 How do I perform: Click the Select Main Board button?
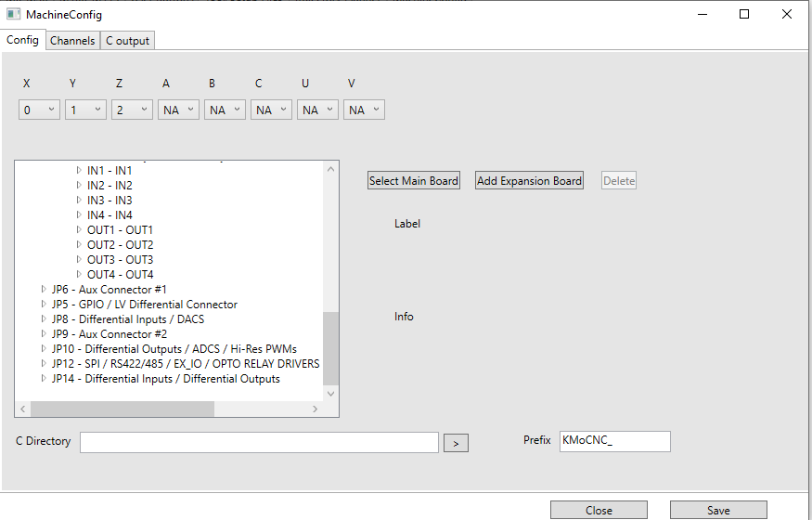tap(414, 181)
